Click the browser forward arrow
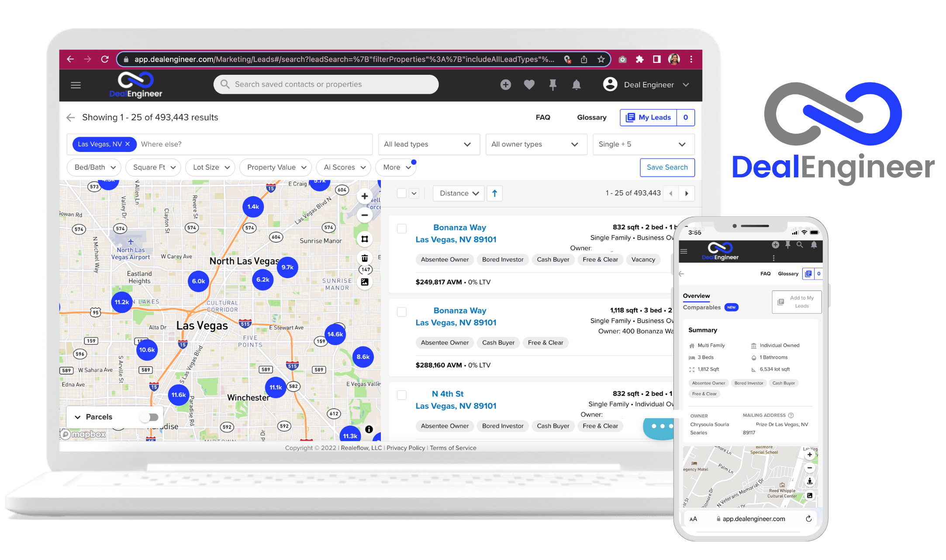This screenshot has height=560, width=946. pyautogui.click(x=87, y=59)
